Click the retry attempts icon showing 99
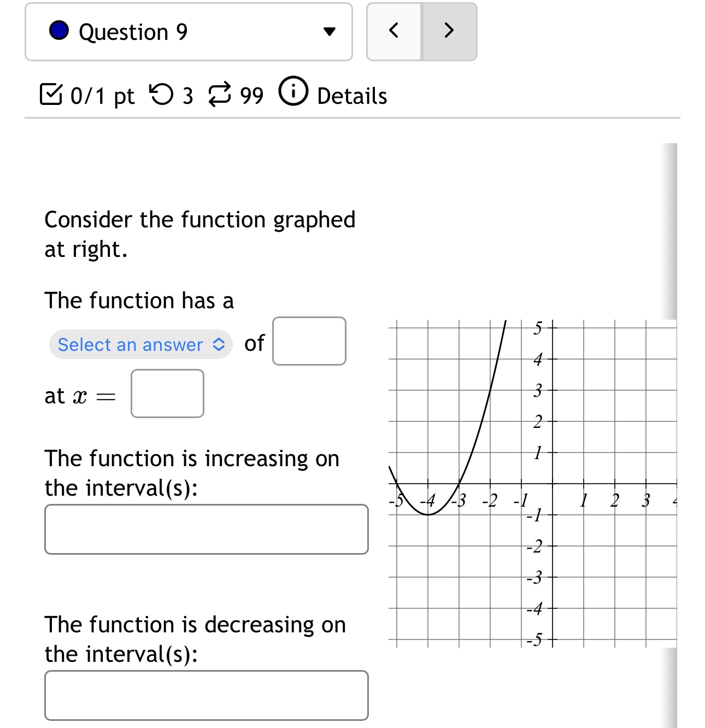This screenshot has height=728, width=705. [x=220, y=94]
